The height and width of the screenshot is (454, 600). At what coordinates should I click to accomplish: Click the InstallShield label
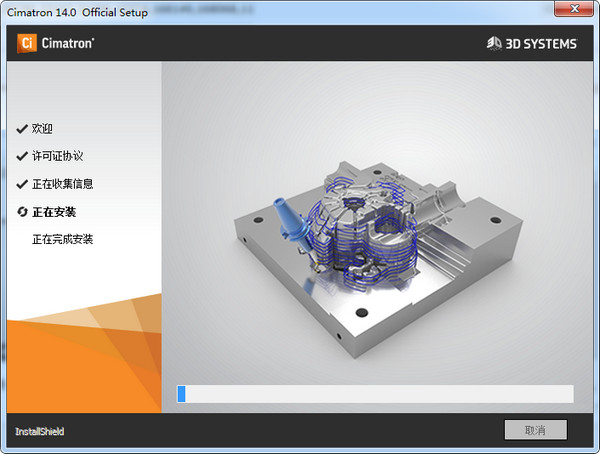(40, 431)
